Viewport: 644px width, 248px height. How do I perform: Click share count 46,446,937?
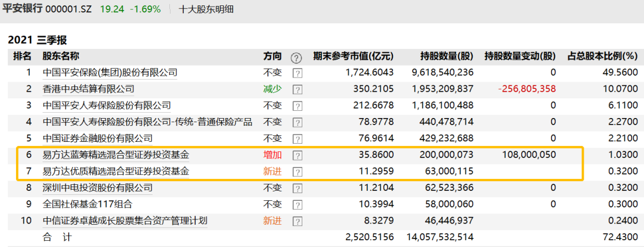point(450,221)
